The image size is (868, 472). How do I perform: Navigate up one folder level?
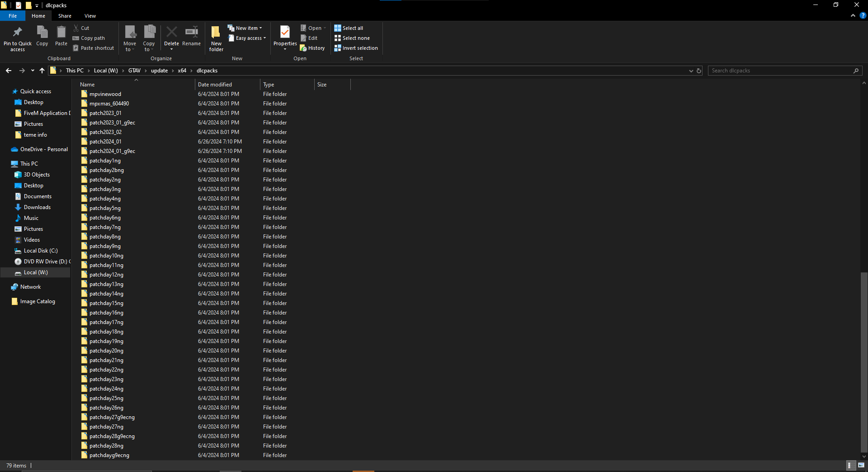[42, 71]
